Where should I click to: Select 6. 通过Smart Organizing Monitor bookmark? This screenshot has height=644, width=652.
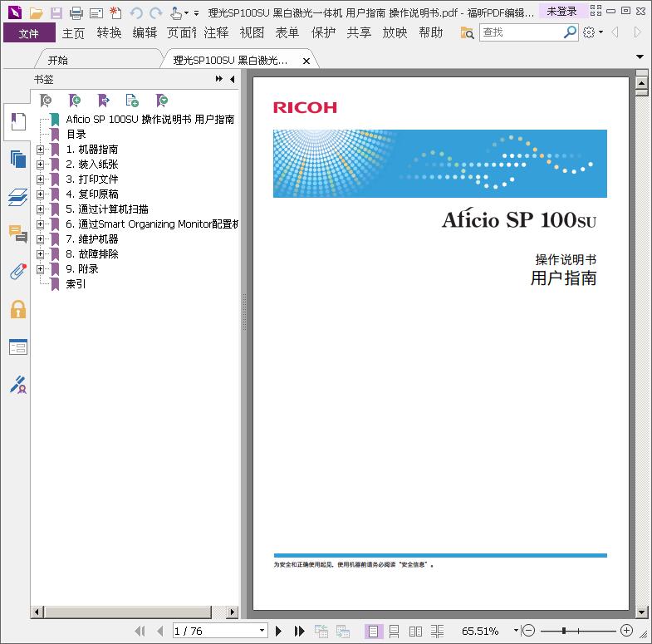tap(152, 224)
